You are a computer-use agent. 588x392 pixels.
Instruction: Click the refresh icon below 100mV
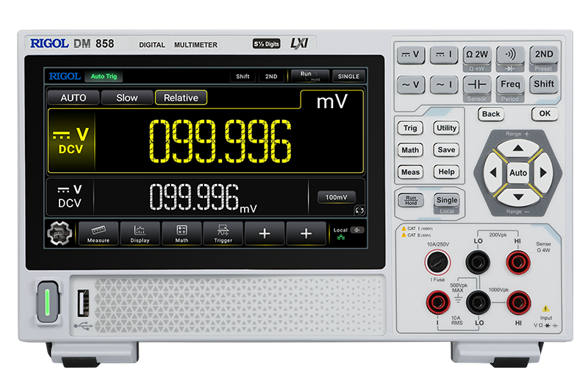point(359,210)
